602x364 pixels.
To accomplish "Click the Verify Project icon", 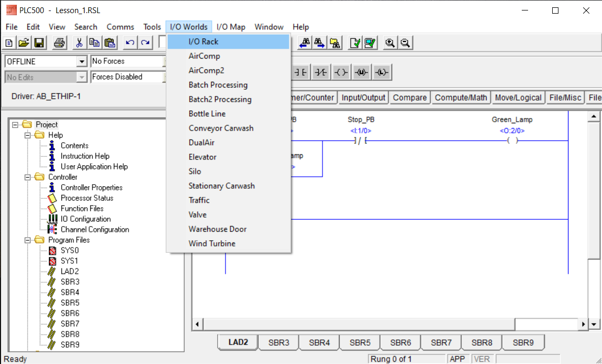I will click(x=370, y=42).
